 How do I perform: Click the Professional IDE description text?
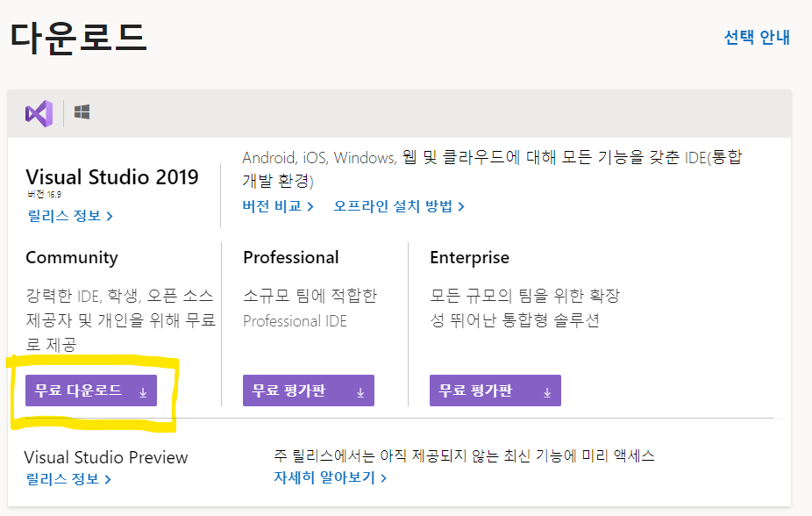[310, 308]
